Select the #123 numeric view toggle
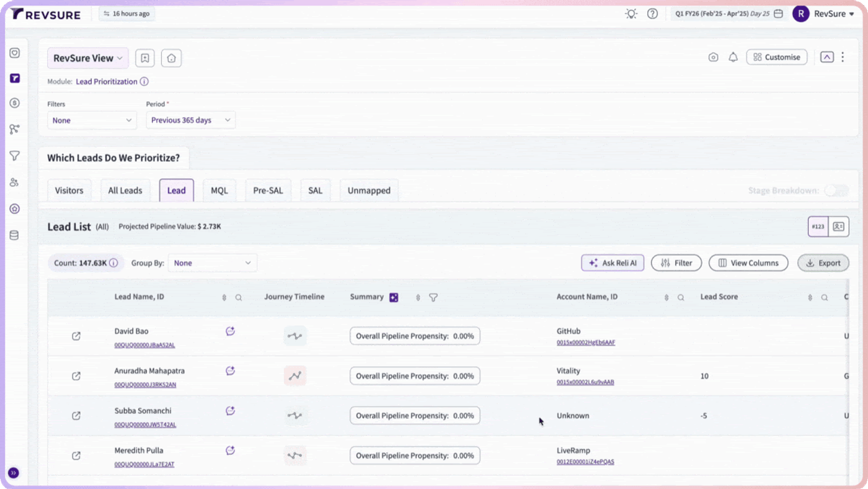Screen dimensions: 868x489 point(818,227)
